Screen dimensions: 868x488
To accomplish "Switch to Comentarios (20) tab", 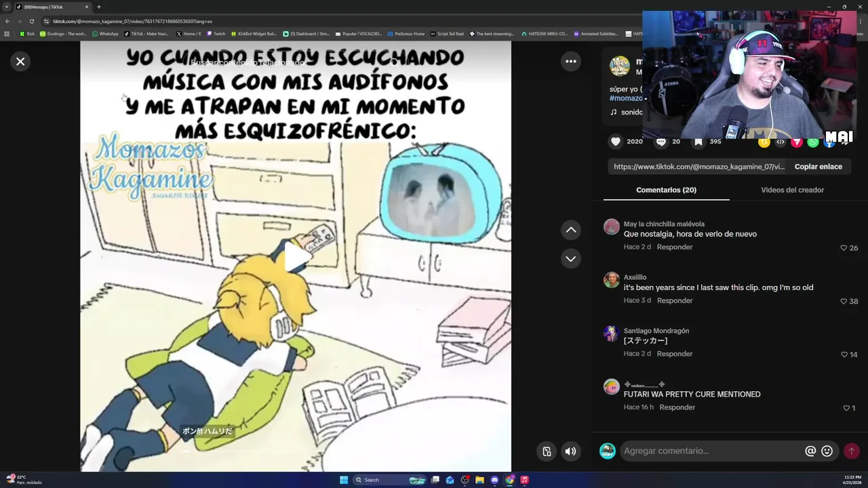I will coord(666,190).
